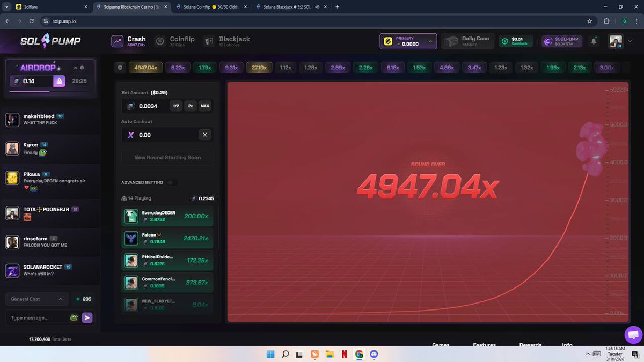Select the 1.79x history chip
Viewport: 644px width, 362px height.
[204, 68]
